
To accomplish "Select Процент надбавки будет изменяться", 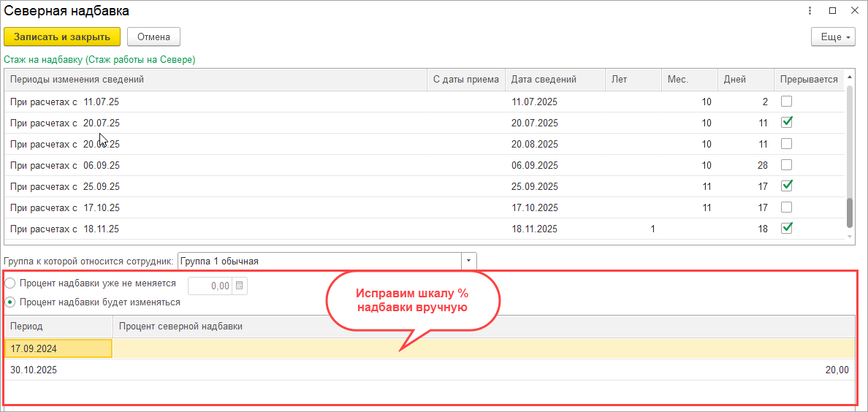I will pyautogui.click(x=93, y=303).
